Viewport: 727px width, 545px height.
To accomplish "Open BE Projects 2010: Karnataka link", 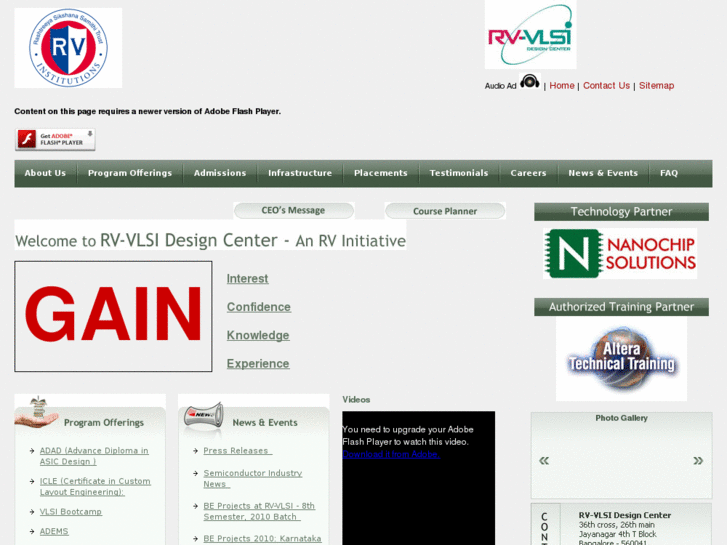I will click(x=262, y=539).
